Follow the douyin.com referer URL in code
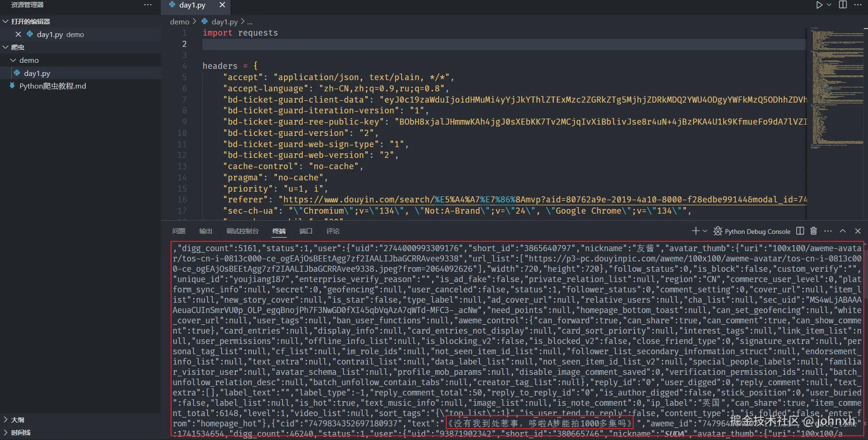Viewport: 868px width, 440px height. 545,200
